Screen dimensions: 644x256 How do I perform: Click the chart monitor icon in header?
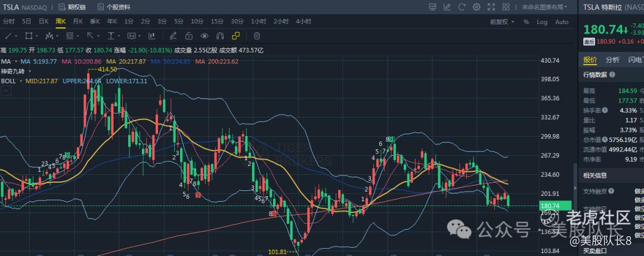coord(432,7)
